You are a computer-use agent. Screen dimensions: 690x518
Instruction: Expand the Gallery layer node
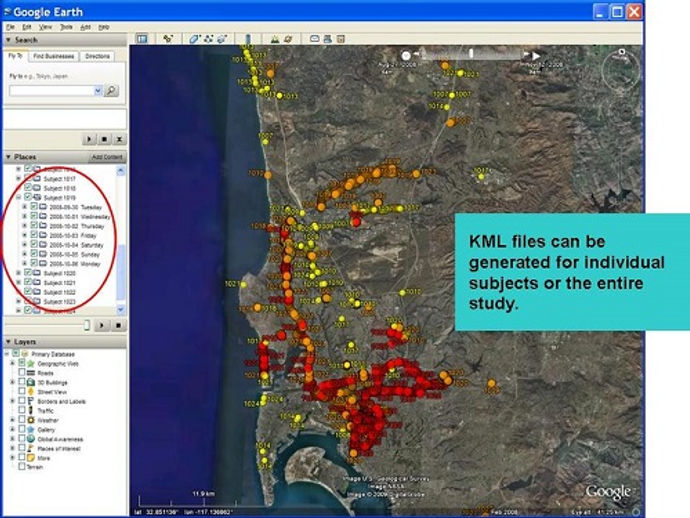(x=12, y=430)
